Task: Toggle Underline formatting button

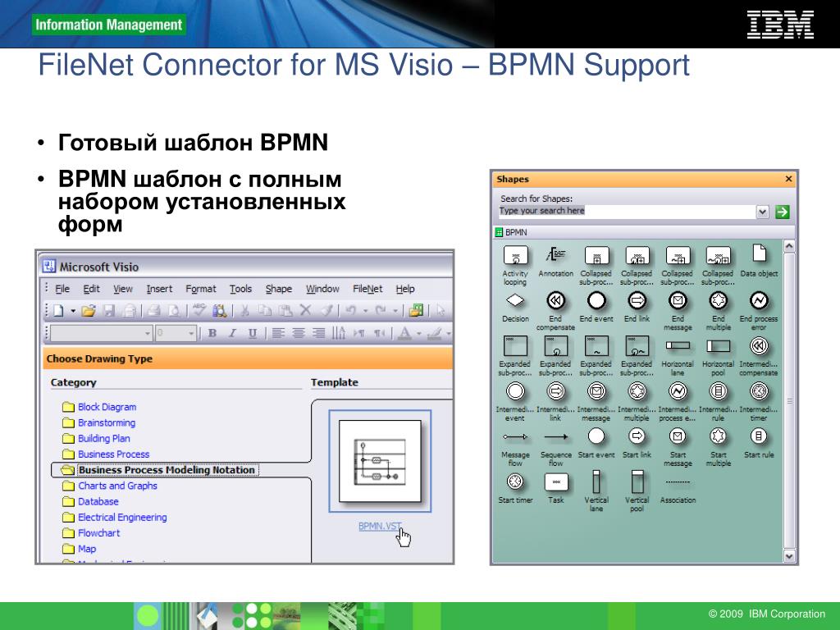Action: tap(253, 333)
